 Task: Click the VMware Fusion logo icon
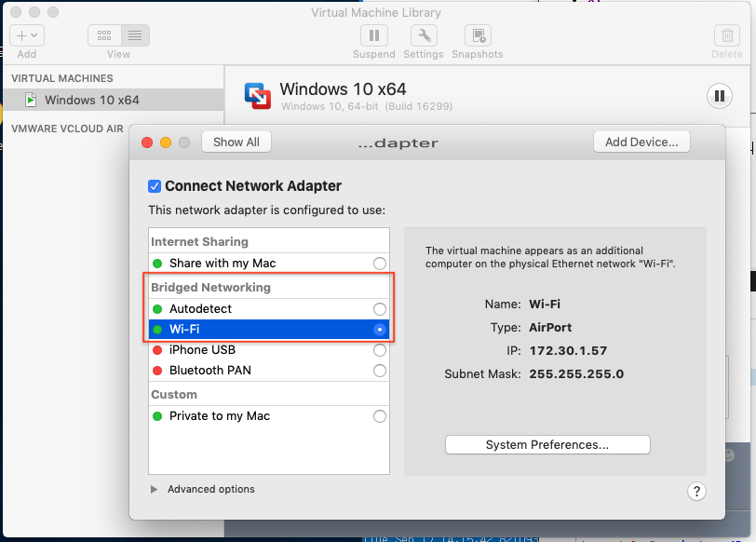point(258,96)
